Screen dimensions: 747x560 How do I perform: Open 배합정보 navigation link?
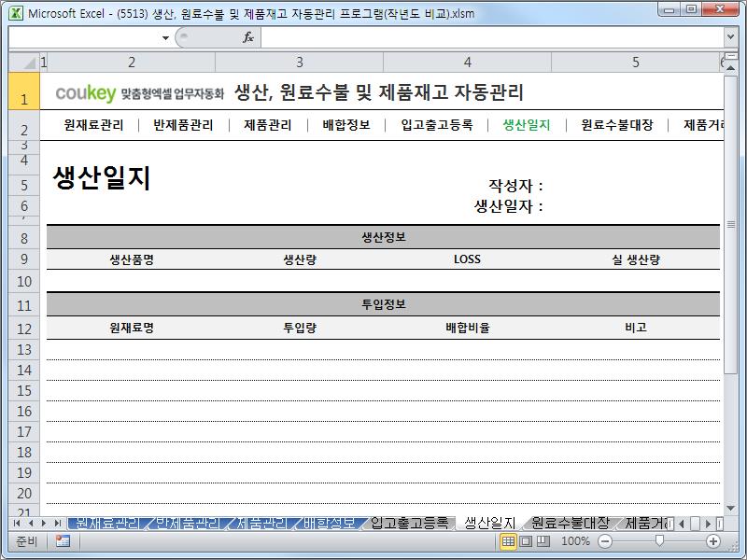[346, 125]
